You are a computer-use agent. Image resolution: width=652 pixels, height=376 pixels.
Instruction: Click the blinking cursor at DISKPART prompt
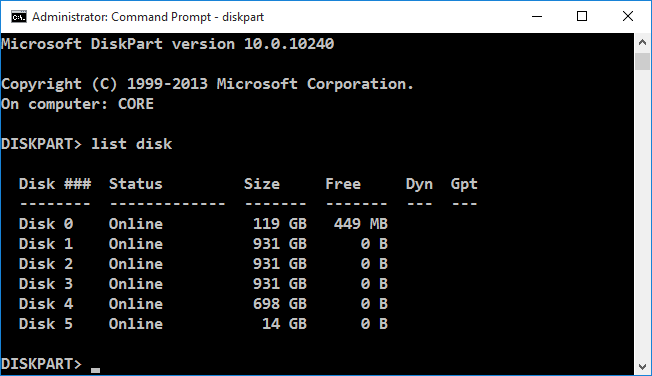[x=96, y=370]
